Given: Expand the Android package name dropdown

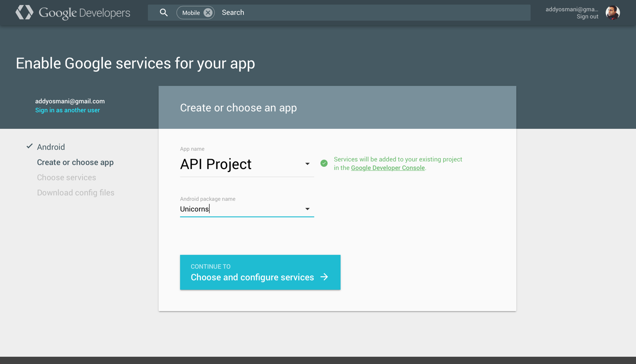Looking at the screenshot, I should (x=307, y=208).
